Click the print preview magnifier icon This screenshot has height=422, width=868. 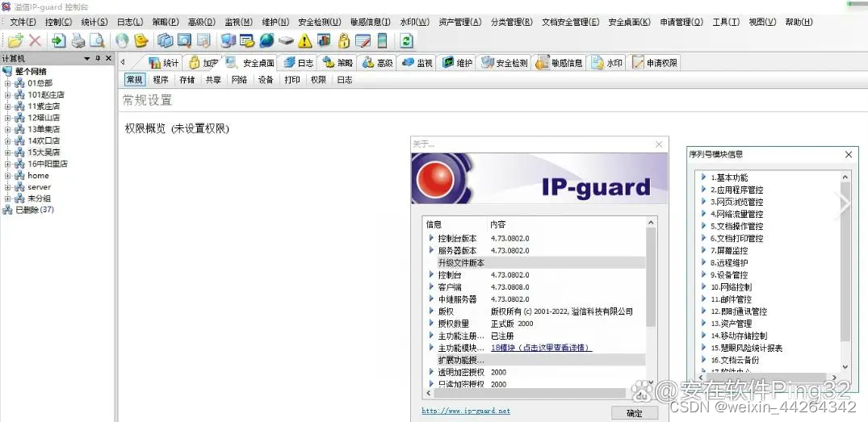tap(97, 40)
